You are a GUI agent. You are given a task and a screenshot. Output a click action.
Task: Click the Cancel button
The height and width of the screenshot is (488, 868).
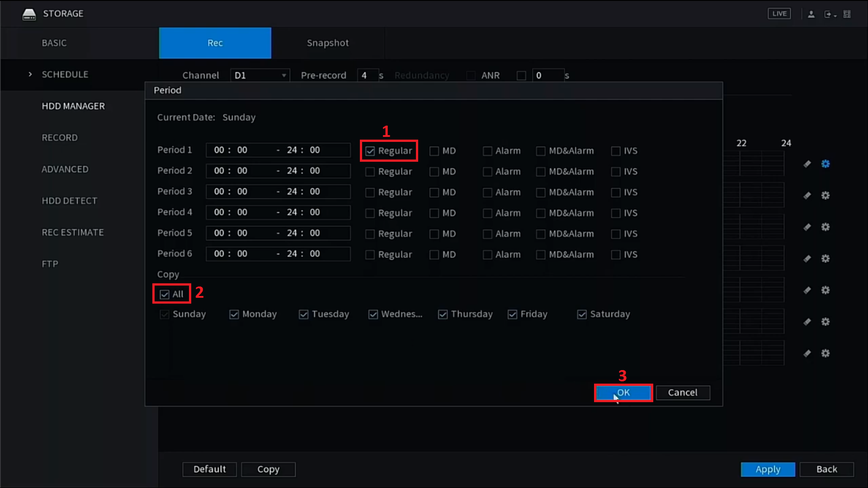pos(683,393)
